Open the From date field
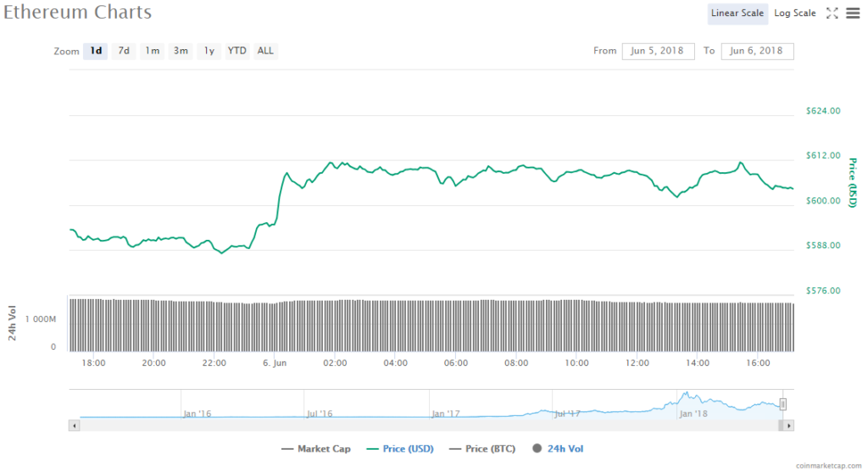 (x=658, y=51)
